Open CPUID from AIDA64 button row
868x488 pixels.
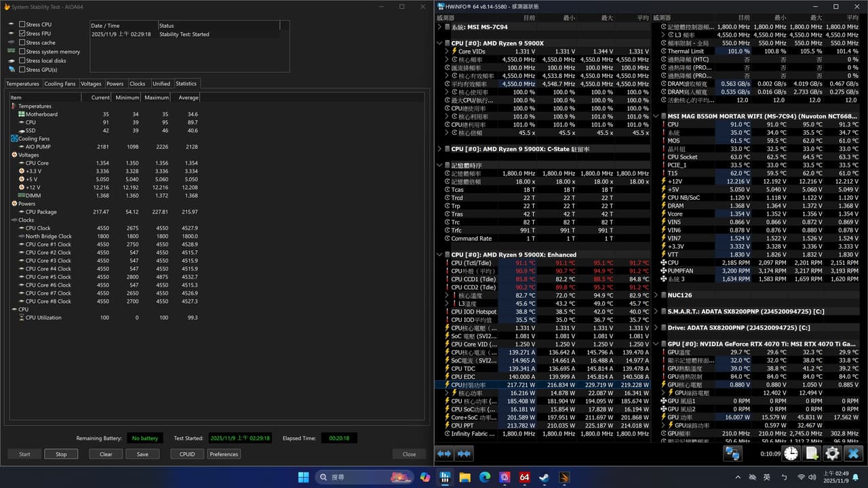point(187,454)
